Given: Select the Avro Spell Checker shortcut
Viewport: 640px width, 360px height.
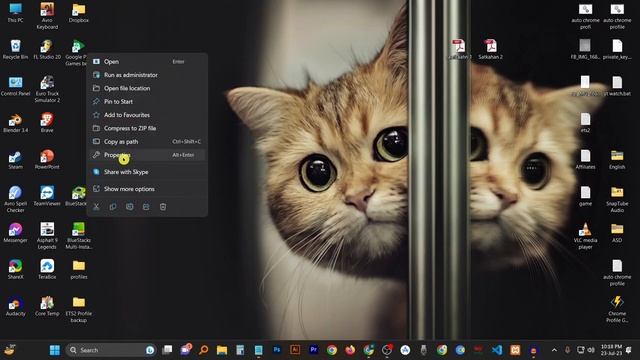Looking at the screenshot, I should click(x=16, y=200).
